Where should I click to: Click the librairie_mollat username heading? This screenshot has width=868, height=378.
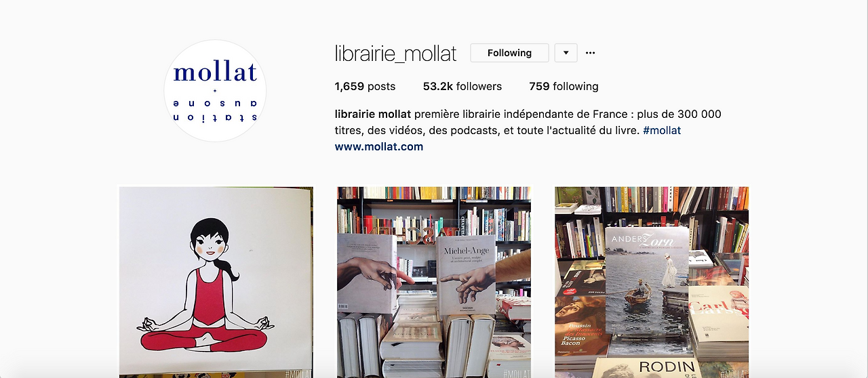[x=396, y=53]
